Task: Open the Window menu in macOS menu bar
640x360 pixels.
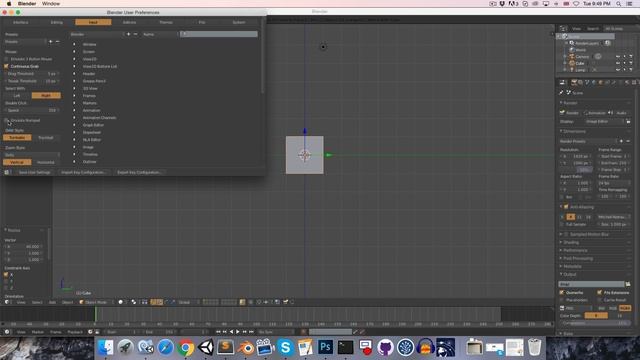Action: pyautogui.click(x=51, y=4)
